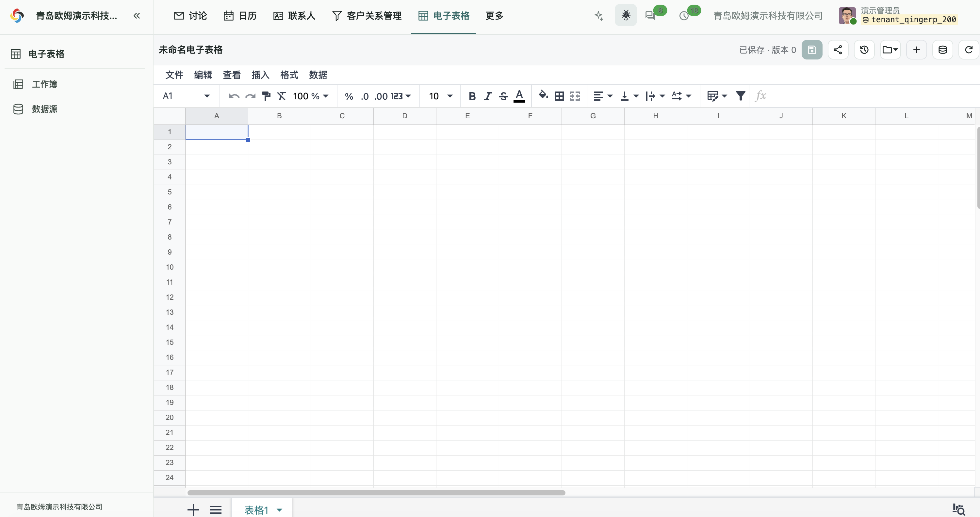Toggle the debug bug icon
This screenshot has width=980, height=517.
click(x=626, y=15)
